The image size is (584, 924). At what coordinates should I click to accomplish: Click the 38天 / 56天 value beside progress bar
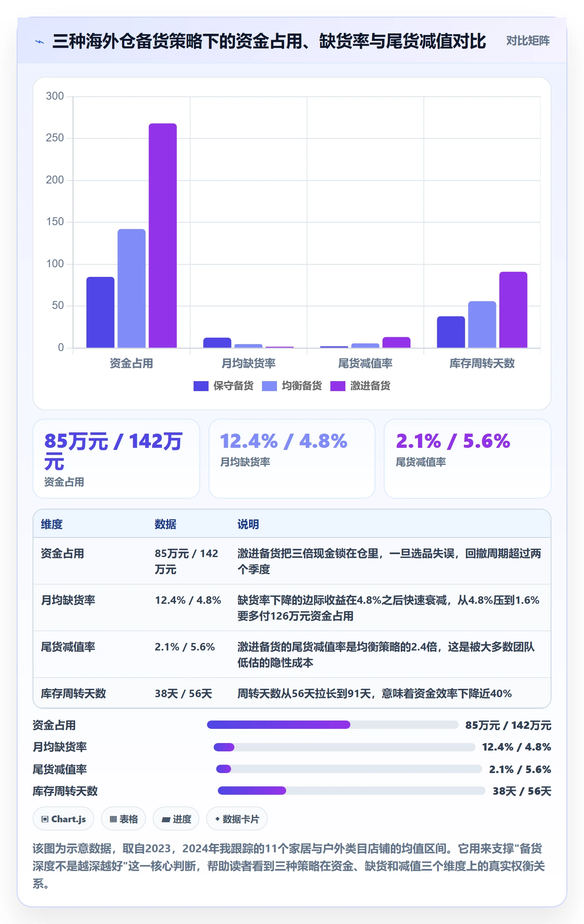(x=522, y=791)
